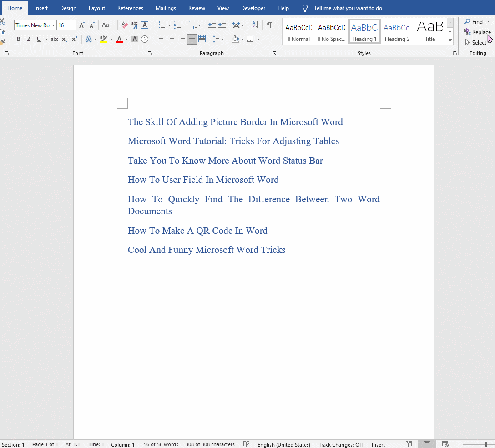Click the Asian Layout icon
The image size is (495, 448).
236,25
